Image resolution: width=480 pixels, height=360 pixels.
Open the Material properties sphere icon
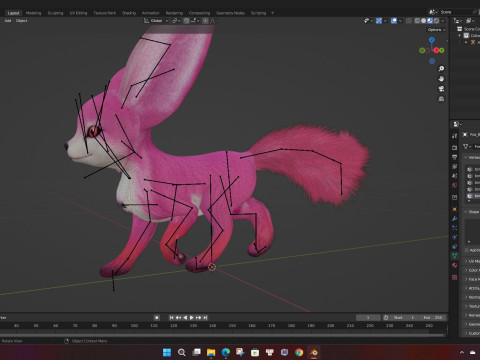(455, 265)
